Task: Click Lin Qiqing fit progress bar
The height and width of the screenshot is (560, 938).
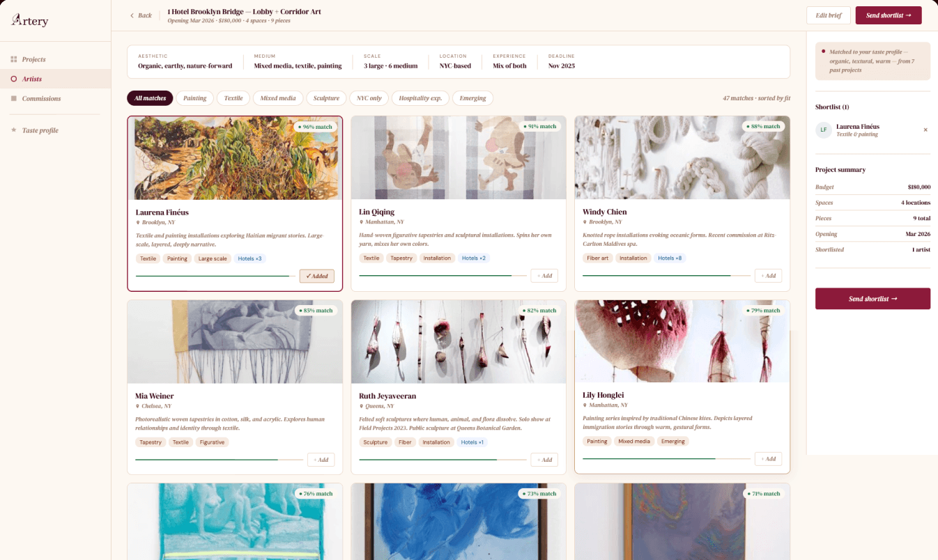Action: [x=442, y=276]
